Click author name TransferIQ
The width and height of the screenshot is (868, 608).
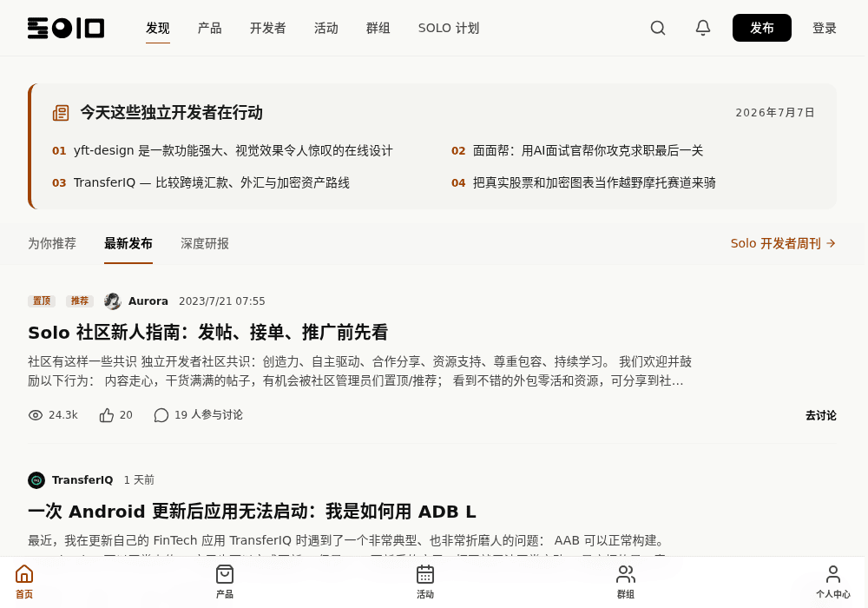click(82, 480)
